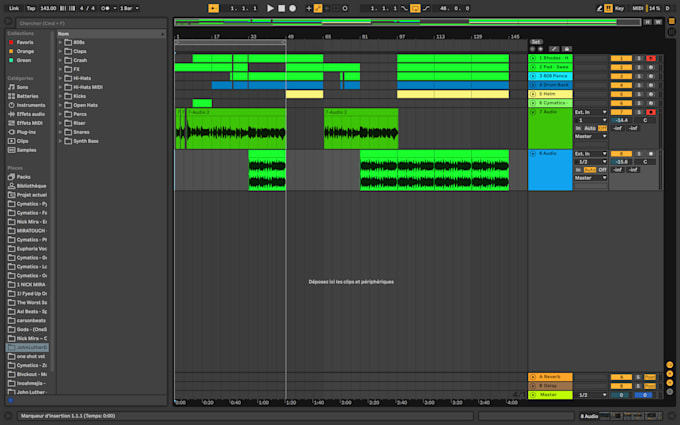Open the Bibliothèque place
Screen dimensions: 680x425
click(x=31, y=186)
